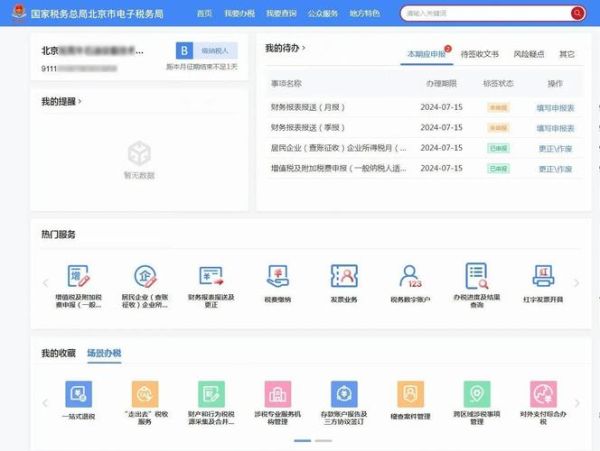Click the 纳税人 taxpayer type label
The width and height of the screenshot is (600, 451).
click(x=215, y=50)
